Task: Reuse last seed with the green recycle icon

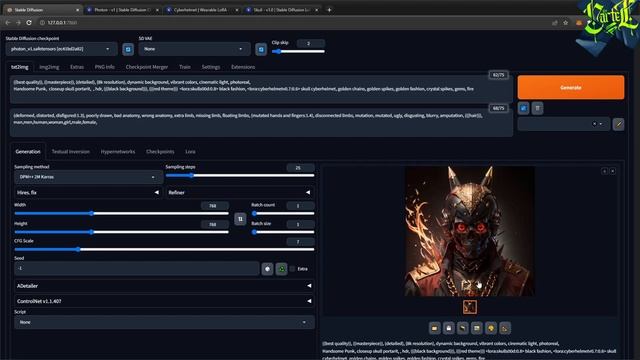Action: point(281,269)
